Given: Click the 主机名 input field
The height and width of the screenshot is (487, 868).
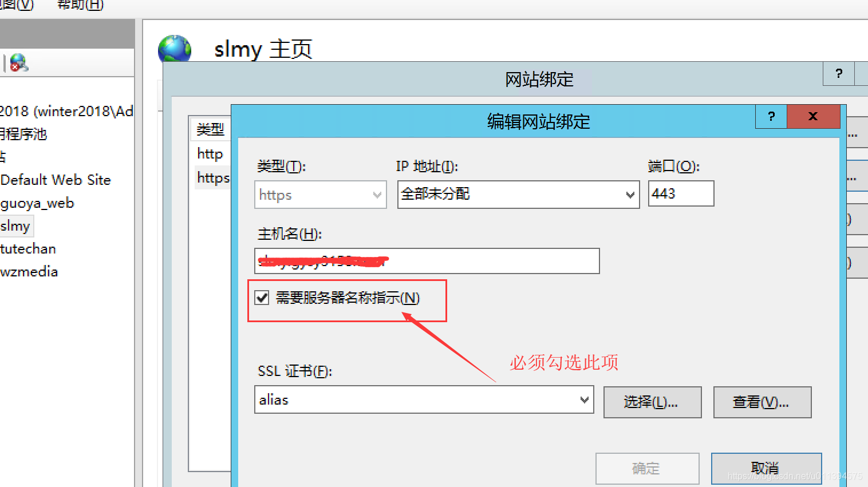Looking at the screenshot, I should (427, 261).
